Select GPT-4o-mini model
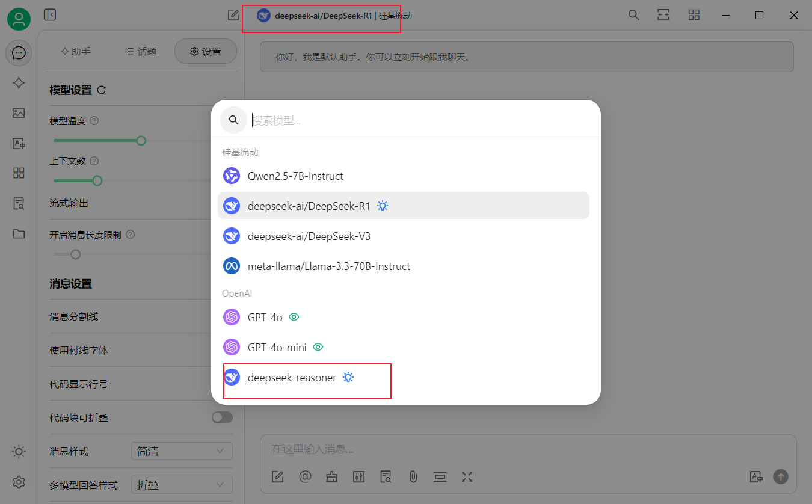Viewport: 812px width, 504px height. point(403,347)
